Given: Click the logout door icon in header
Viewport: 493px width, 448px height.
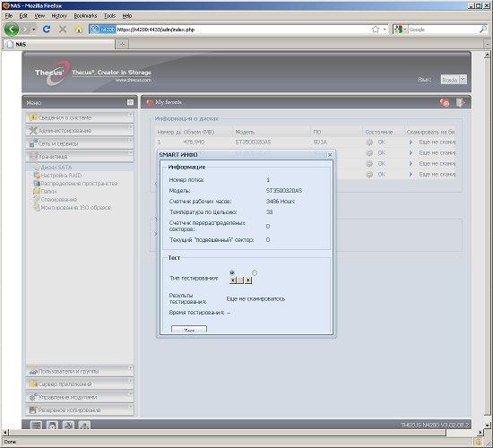Looking at the screenshot, I should (460, 102).
